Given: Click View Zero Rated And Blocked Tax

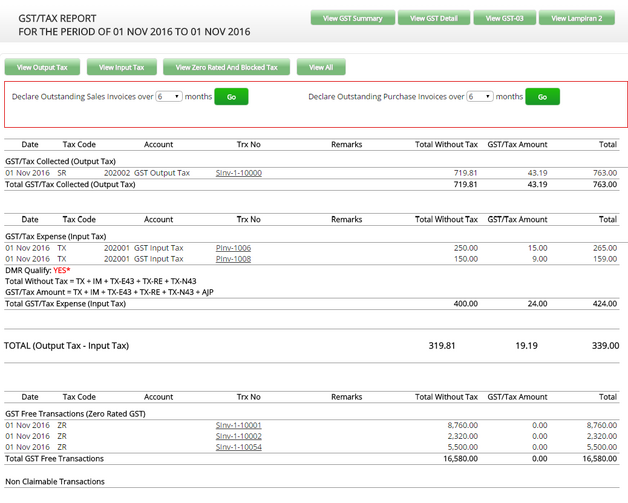Looking at the screenshot, I should coord(226,67).
